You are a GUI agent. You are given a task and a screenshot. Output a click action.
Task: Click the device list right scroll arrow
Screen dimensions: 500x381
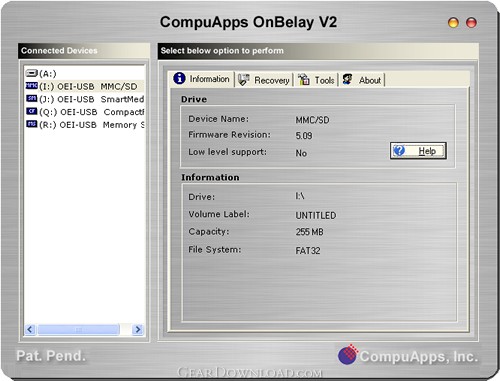pyautogui.click(x=137, y=330)
